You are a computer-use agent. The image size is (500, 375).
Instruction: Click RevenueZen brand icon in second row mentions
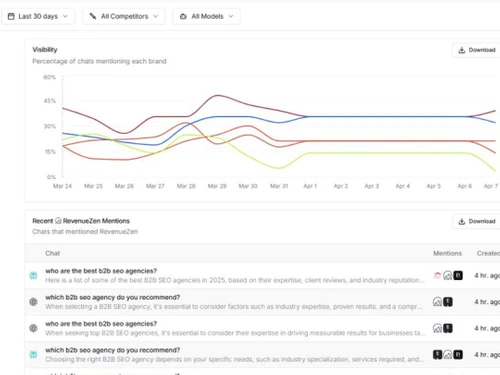[x=437, y=302]
